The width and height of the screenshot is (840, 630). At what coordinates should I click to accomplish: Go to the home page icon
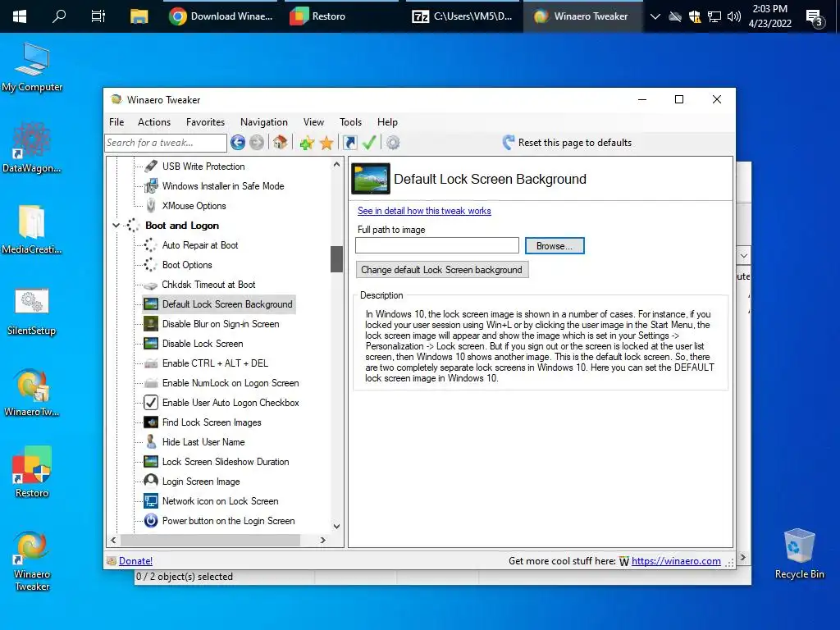pyautogui.click(x=280, y=143)
